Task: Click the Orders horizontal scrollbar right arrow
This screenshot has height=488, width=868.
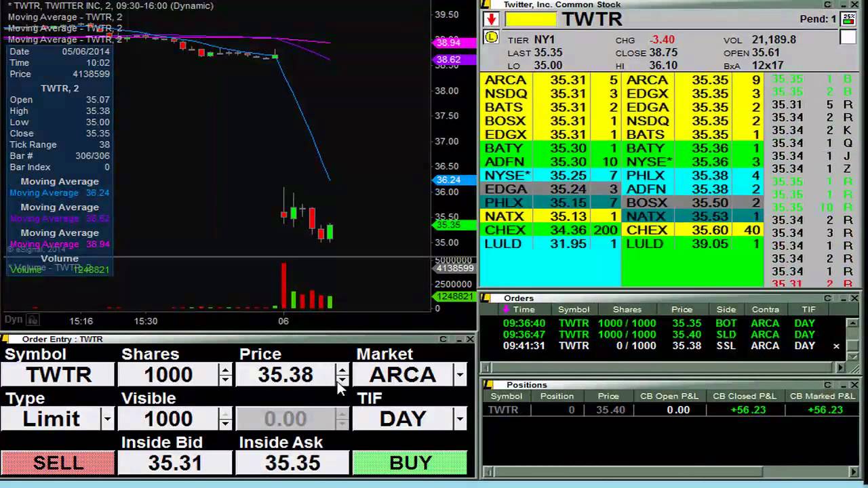Action: click(841, 368)
